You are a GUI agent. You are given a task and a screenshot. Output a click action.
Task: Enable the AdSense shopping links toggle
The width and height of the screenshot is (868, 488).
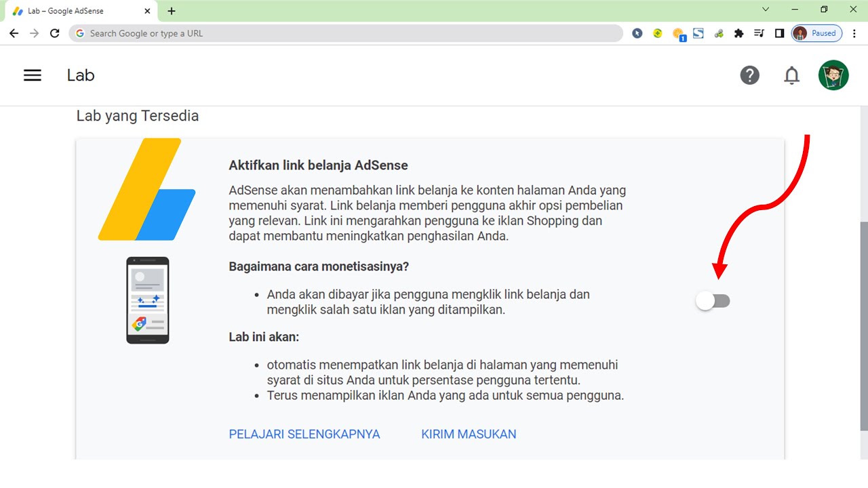[x=713, y=301]
